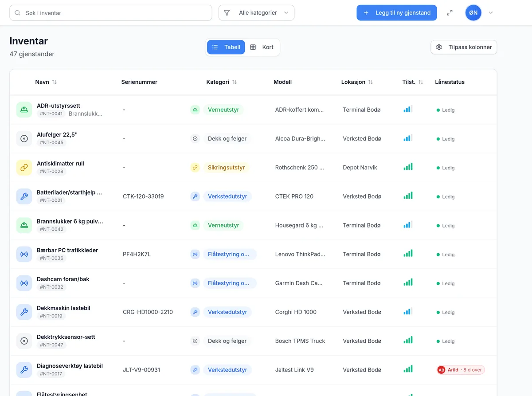532x396 pixels.
Task: Click Ledig status on Dashcam foran/bak row
Action: pos(446,283)
